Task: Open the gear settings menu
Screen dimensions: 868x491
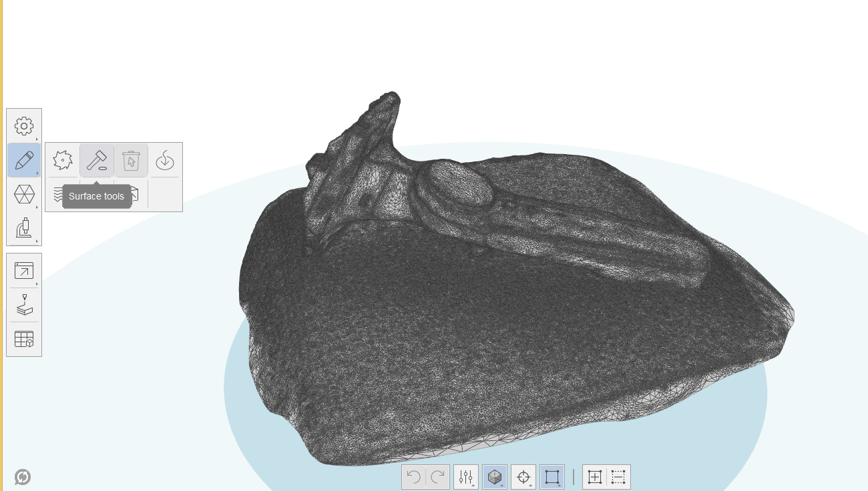Action: [24, 125]
